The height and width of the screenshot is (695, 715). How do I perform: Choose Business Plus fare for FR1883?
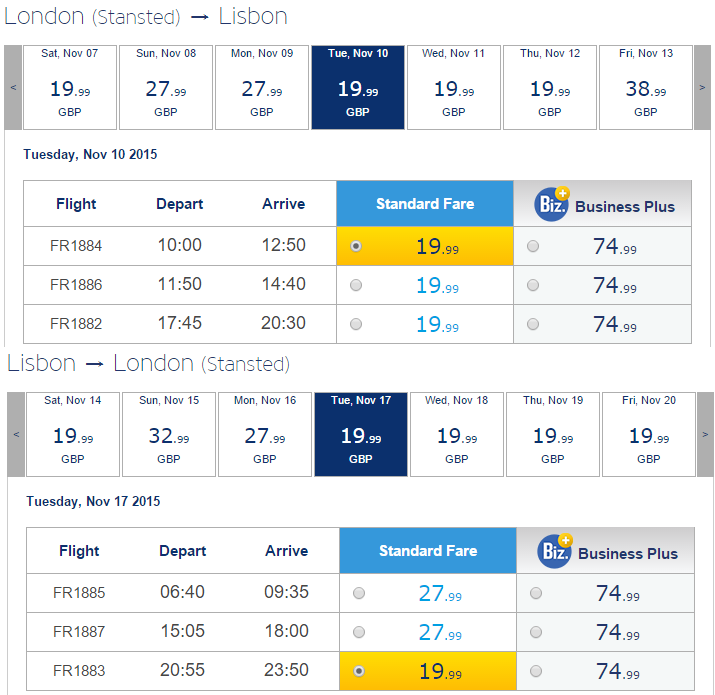(x=536, y=671)
